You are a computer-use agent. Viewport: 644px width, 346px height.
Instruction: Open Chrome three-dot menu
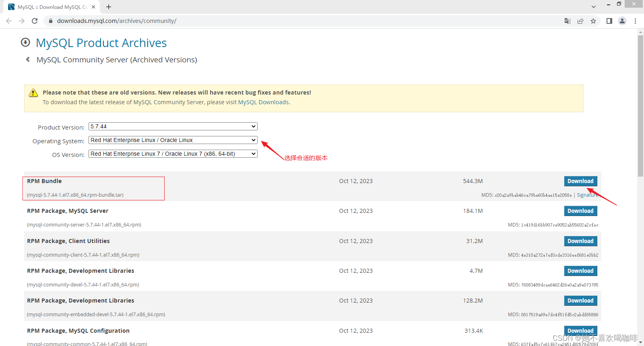tap(635, 21)
